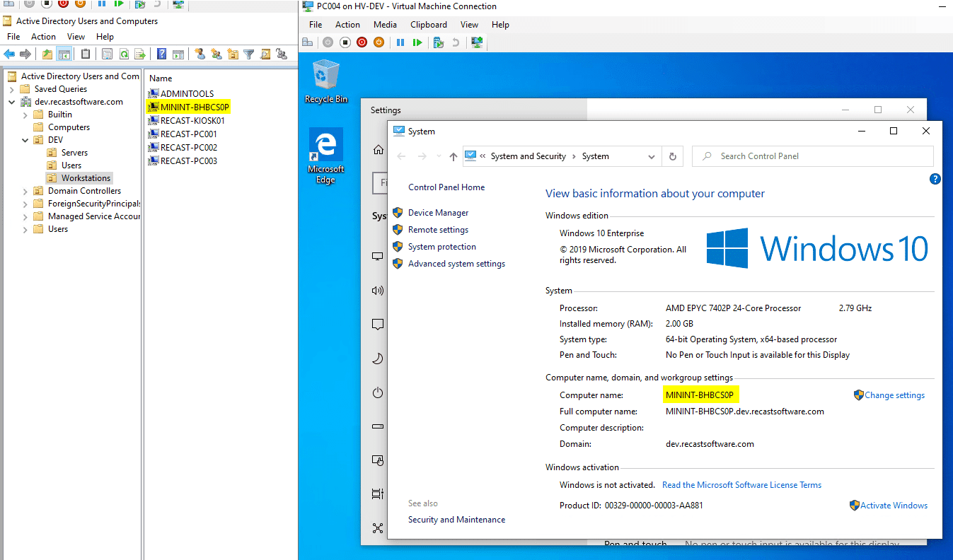This screenshot has height=560, width=953.
Task: Open Device Manager from the sidebar
Action: click(438, 212)
